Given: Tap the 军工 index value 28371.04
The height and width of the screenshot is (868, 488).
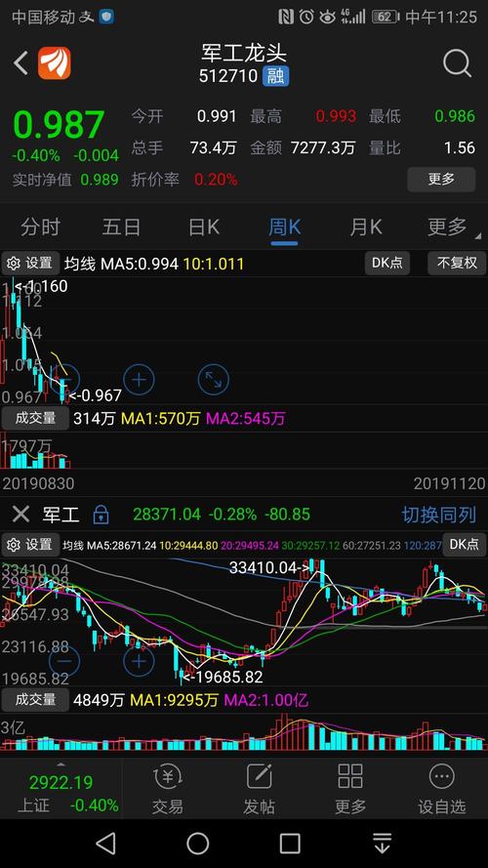Looking at the screenshot, I should coord(167,515).
